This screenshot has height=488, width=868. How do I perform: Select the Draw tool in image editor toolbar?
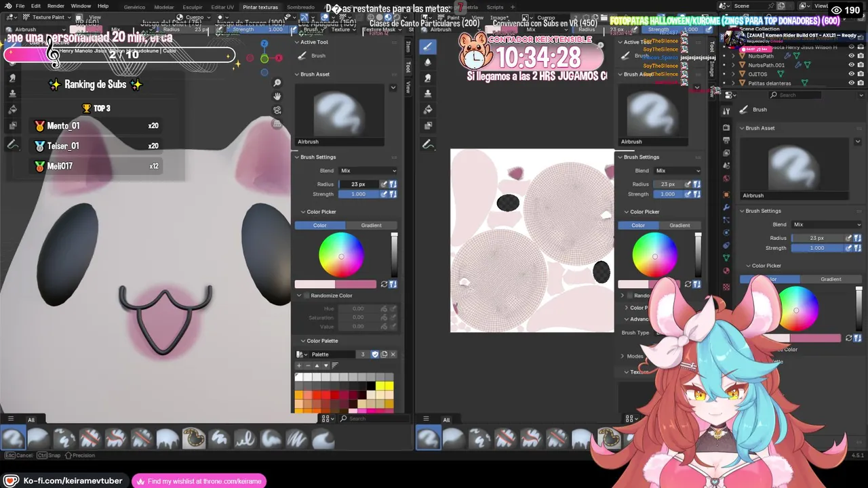click(x=427, y=47)
